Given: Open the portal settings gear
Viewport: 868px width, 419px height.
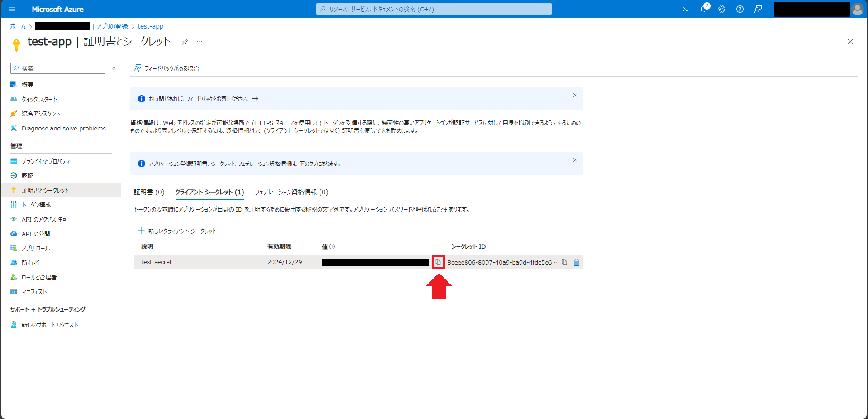Looking at the screenshot, I should point(722,9).
